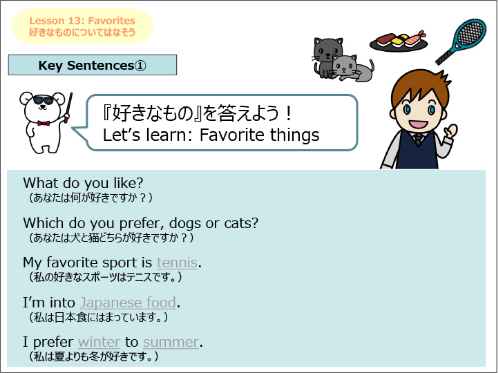This screenshot has width=498, height=373.
Task: Click the underlined phrase Japanese food
Action: pos(128,303)
